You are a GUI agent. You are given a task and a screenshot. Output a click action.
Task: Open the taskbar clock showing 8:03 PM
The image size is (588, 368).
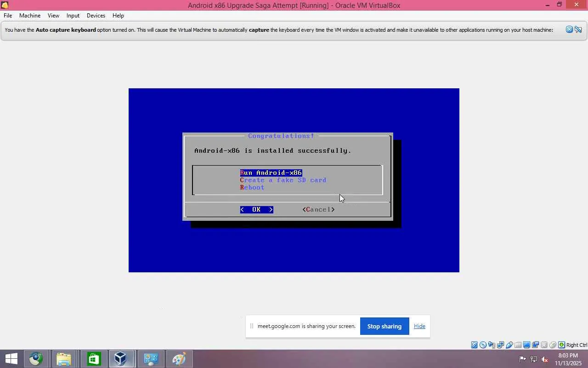point(568,359)
